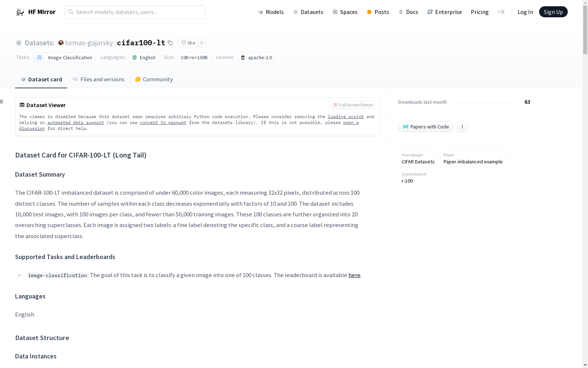
Task: Go to Spaces in the top navigation
Action: click(345, 12)
